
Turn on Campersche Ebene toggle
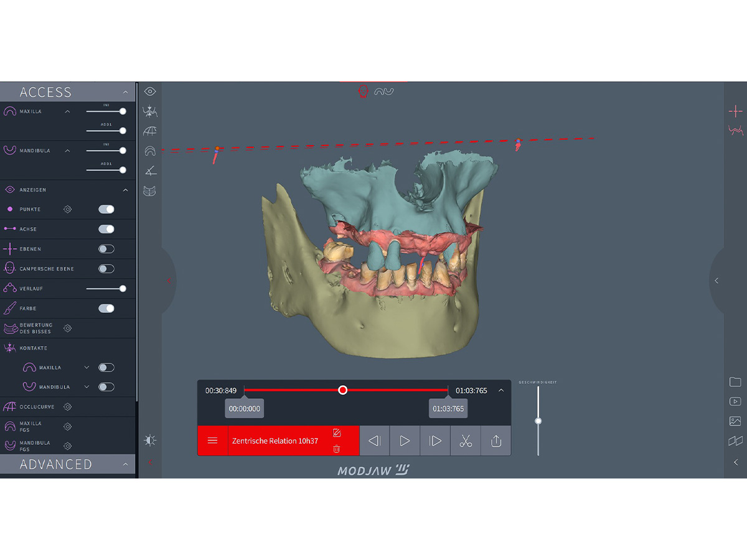[x=106, y=269]
